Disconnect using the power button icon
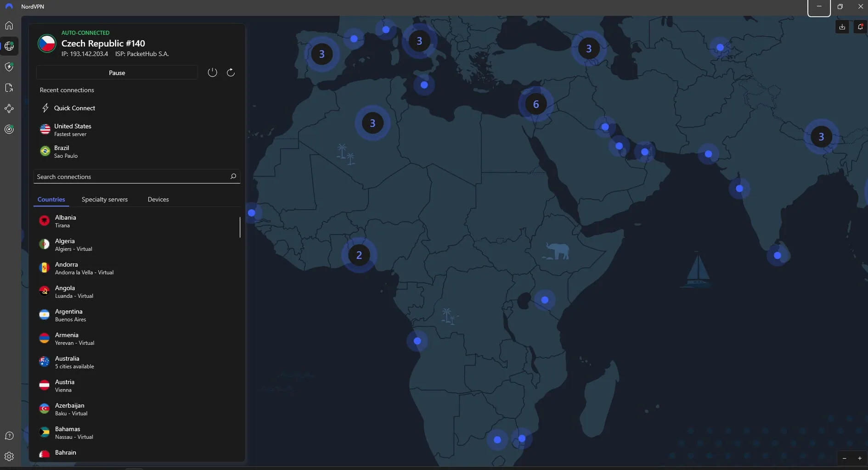 pyautogui.click(x=212, y=73)
